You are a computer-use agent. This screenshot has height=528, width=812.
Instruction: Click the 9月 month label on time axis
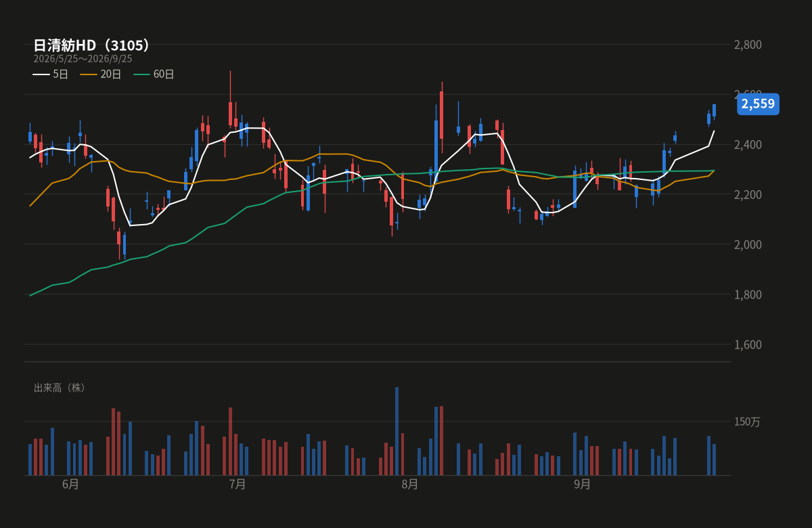[x=583, y=484]
